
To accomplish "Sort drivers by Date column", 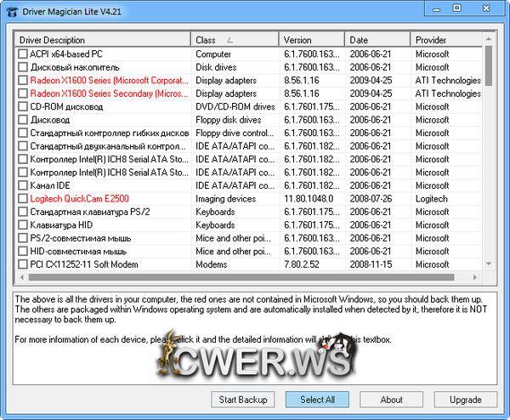I will (377, 40).
